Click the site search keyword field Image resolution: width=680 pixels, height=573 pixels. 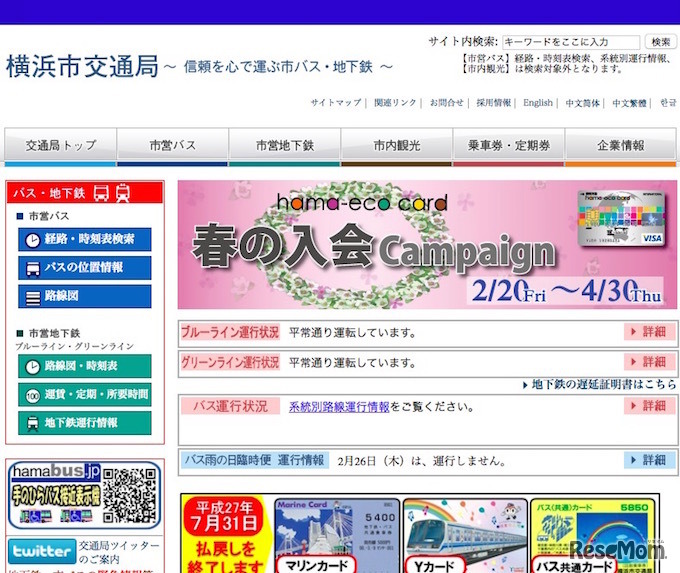click(x=571, y=42)
